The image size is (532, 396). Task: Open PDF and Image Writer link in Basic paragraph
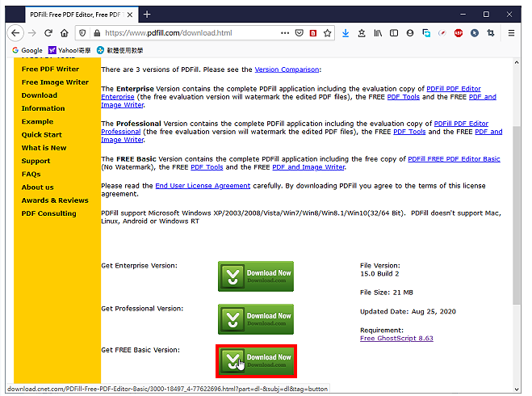tap(308, 167)
